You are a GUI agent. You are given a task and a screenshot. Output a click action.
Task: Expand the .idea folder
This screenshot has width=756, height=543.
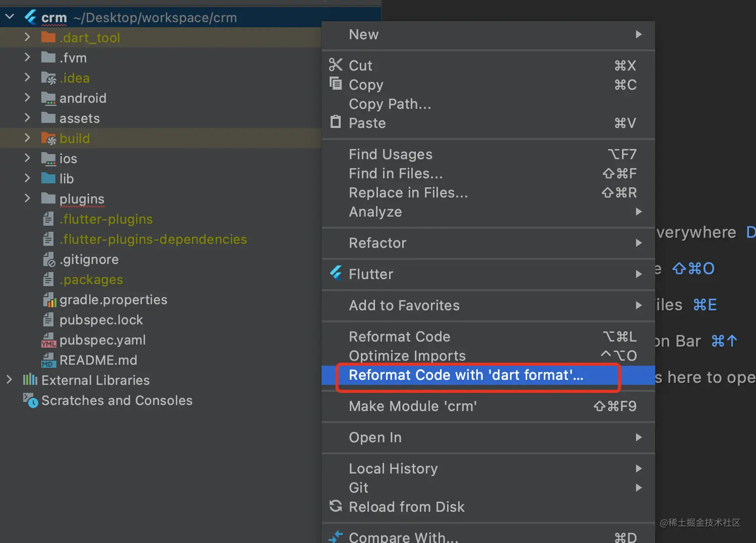click(27, 78)
